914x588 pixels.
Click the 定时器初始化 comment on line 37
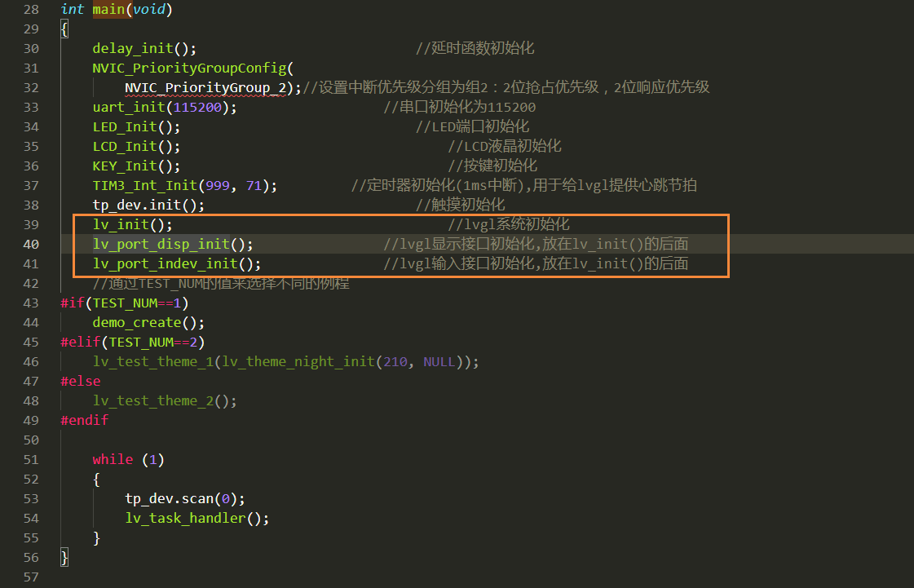coord(524,186)
